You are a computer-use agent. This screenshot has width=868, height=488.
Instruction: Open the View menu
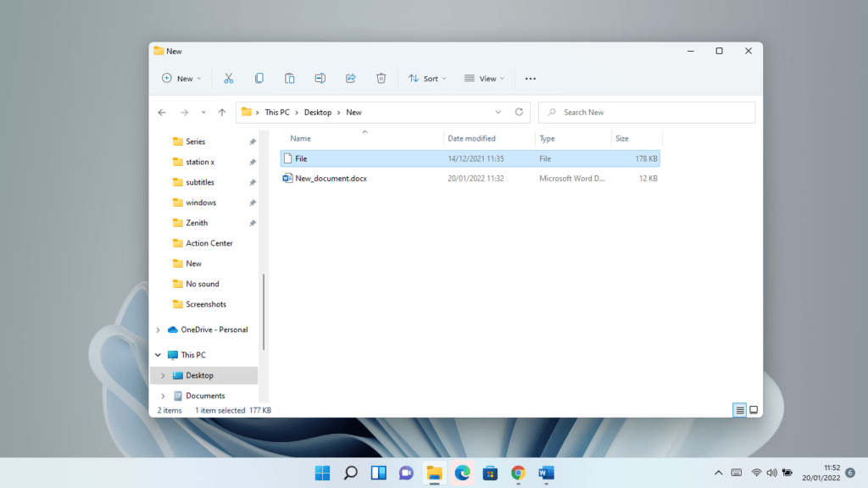[x=484, y=78]
